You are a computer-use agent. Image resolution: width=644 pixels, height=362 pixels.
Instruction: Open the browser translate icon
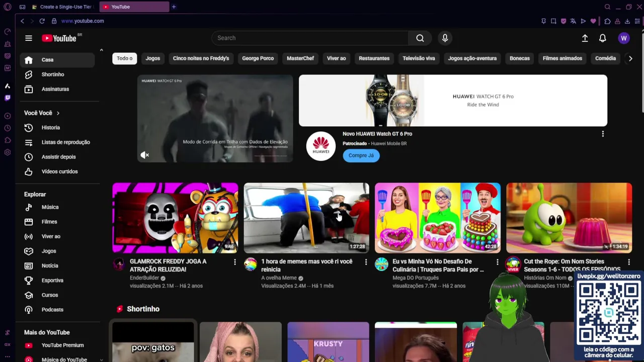point(574,21)
